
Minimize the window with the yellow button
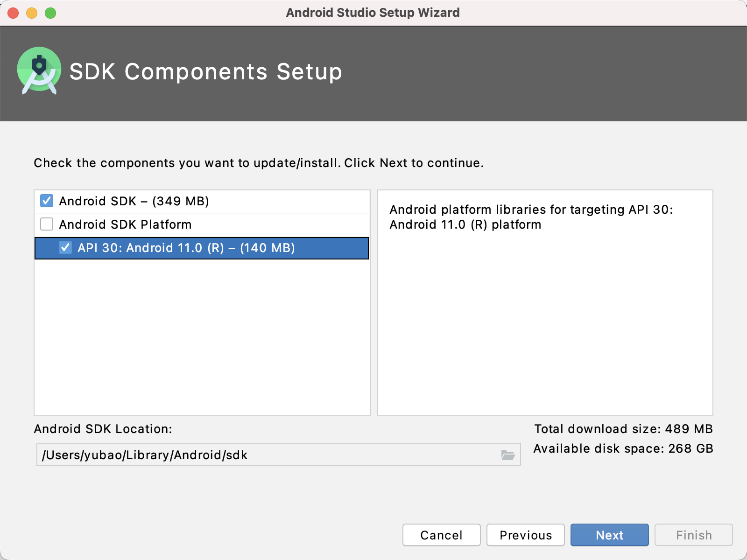(32, 13)
